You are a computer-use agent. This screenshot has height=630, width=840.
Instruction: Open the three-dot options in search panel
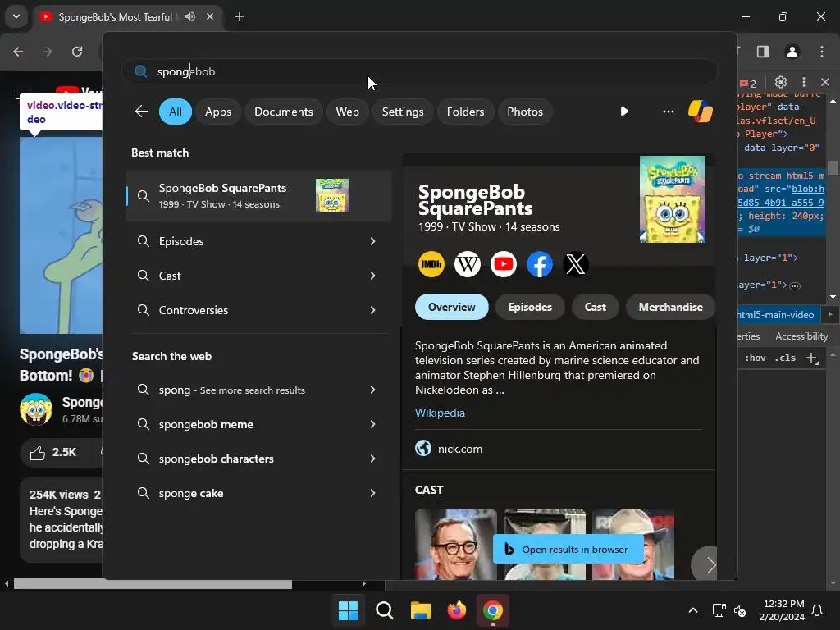tap(668, 112)
